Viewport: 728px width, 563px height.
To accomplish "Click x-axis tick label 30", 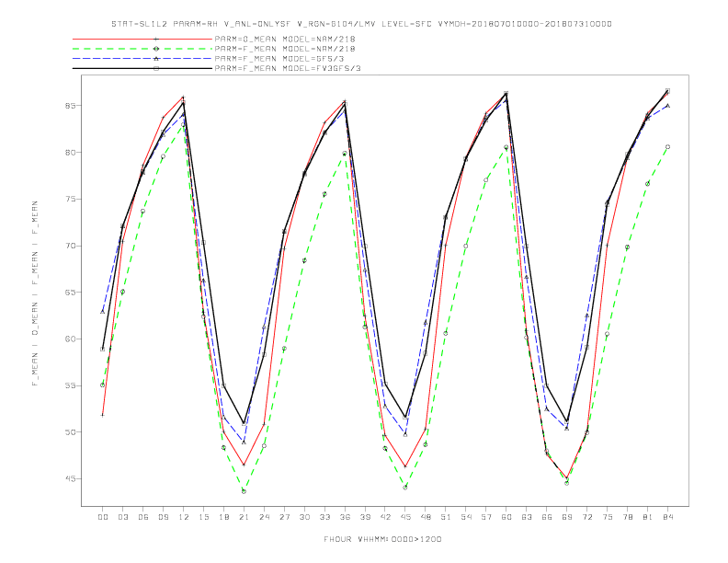I will 304,517.
